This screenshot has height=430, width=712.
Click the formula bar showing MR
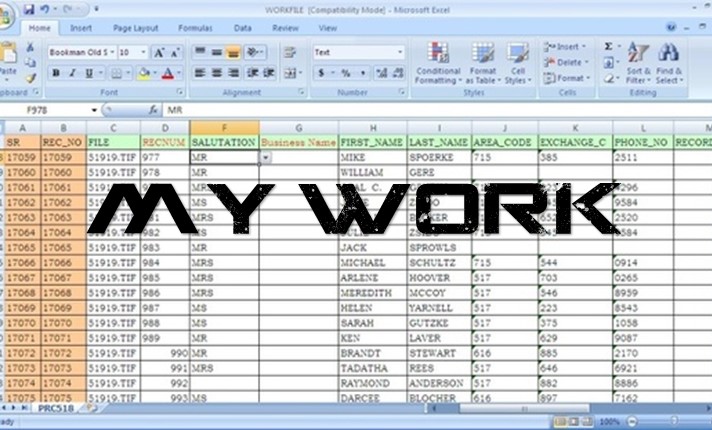point(436,110)
